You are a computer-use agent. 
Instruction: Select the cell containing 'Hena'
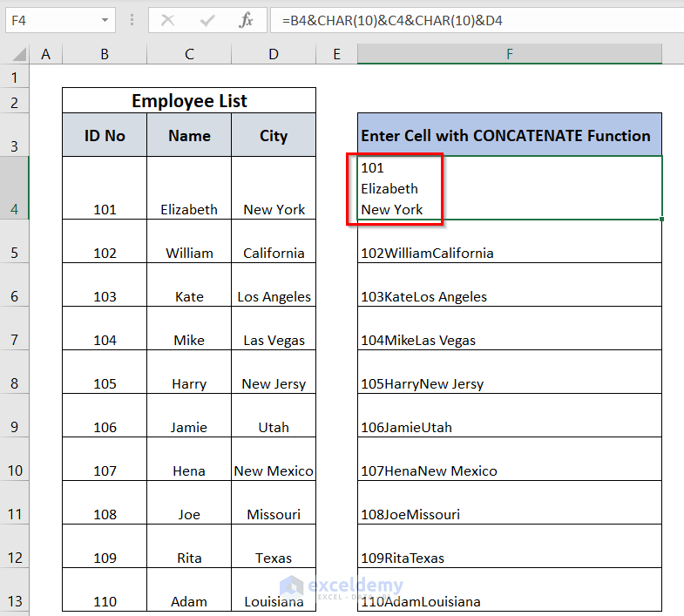(x=189, y=459)
